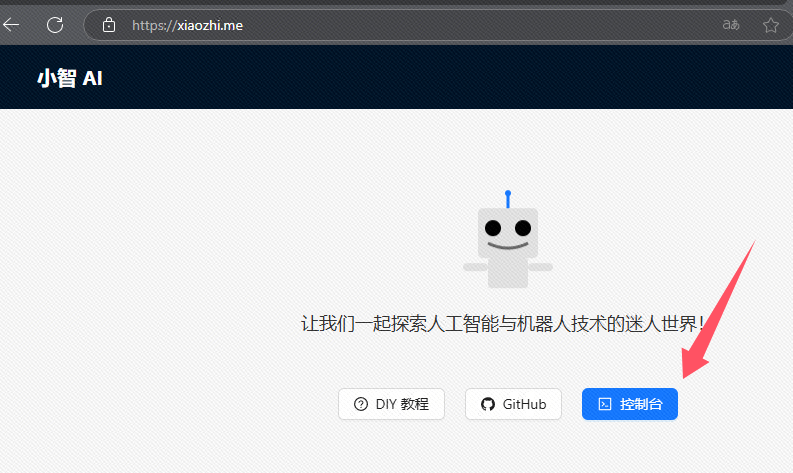Bookmark page with star icon
Screen dimensions: 793x473
[x=771, y=25]
